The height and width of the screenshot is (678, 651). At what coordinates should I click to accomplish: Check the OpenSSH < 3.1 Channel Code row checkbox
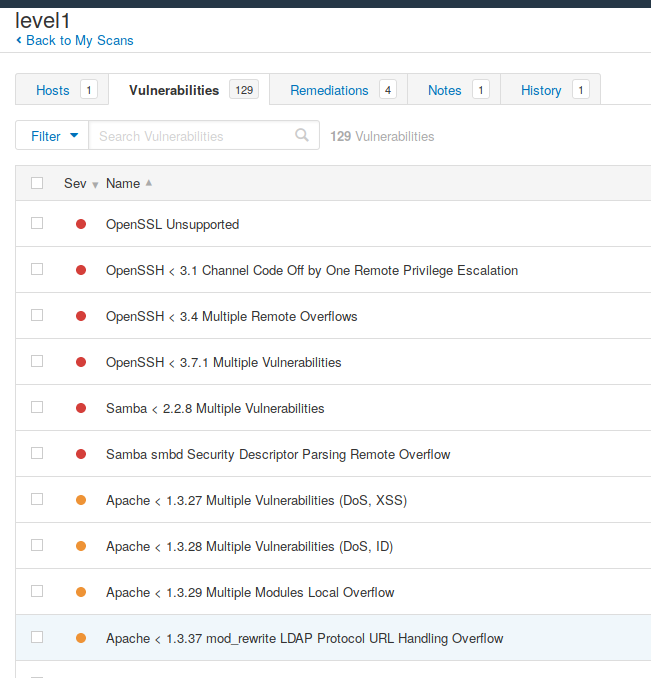point(37,269)
